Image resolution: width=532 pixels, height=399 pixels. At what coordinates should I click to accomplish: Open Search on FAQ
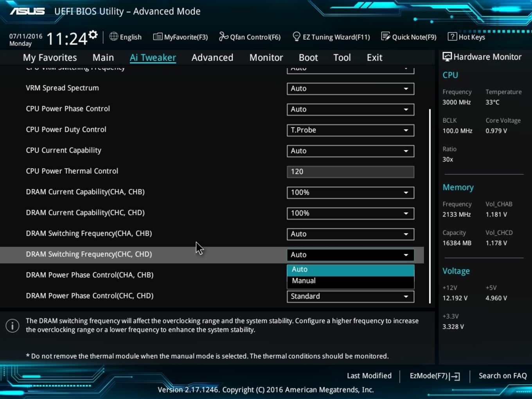tap(503, 376)
